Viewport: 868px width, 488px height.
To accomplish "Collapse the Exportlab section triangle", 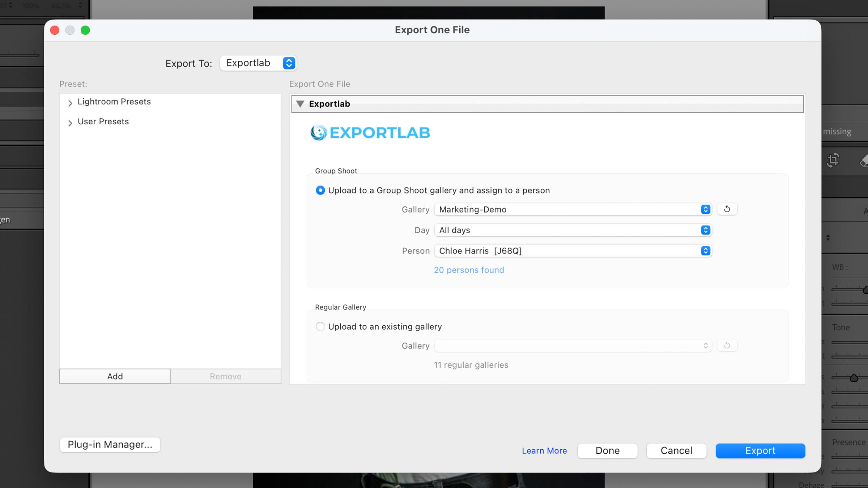I will point(300,104).
